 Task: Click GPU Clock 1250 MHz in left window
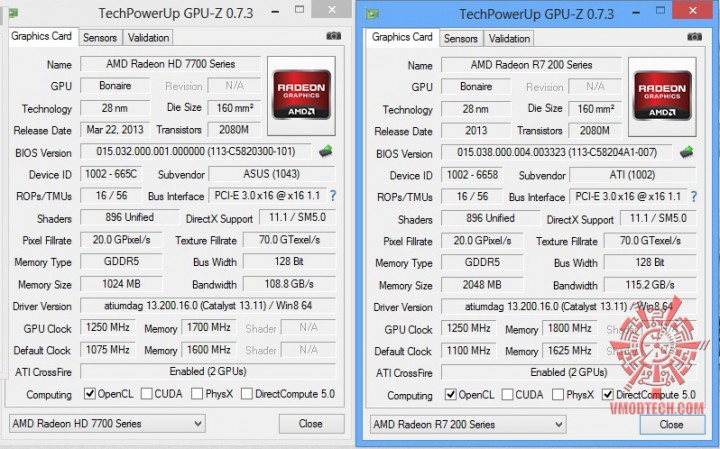[x=108, y=327]
